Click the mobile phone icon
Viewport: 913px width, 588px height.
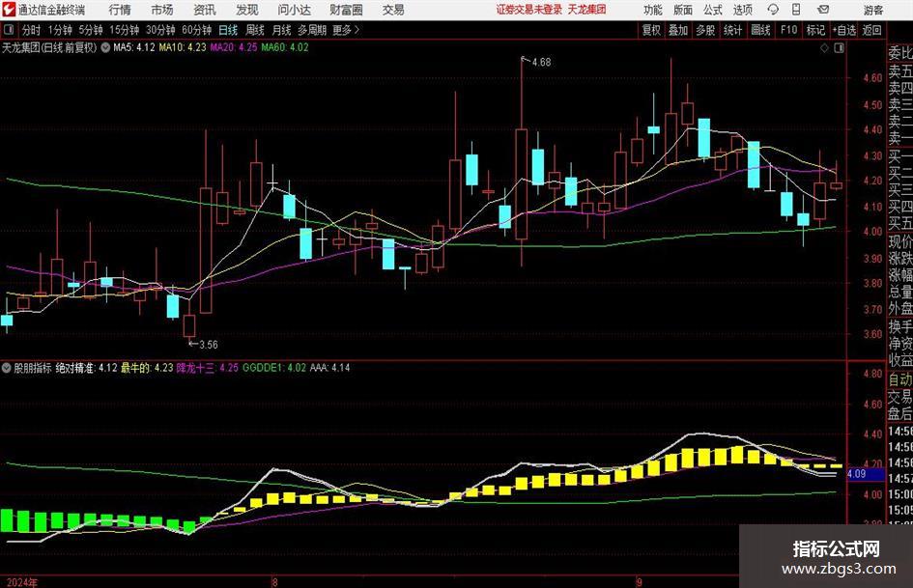pos(796,10)
